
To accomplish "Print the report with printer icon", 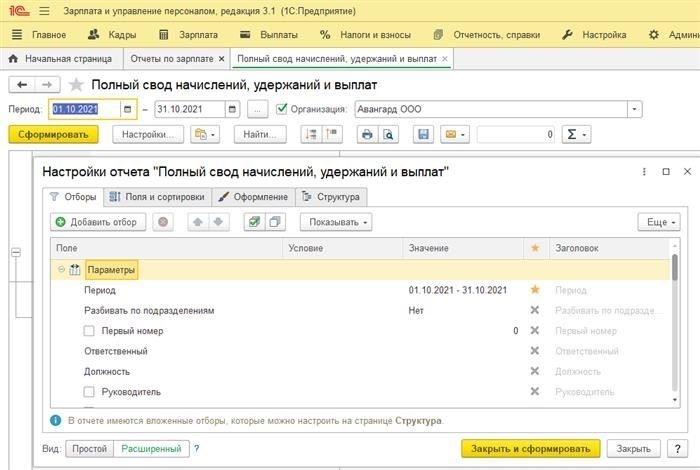I will coord(367,134).
